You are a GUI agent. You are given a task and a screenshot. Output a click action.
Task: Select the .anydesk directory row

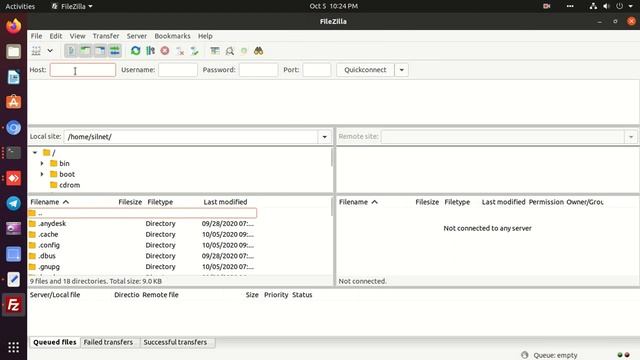142,224
